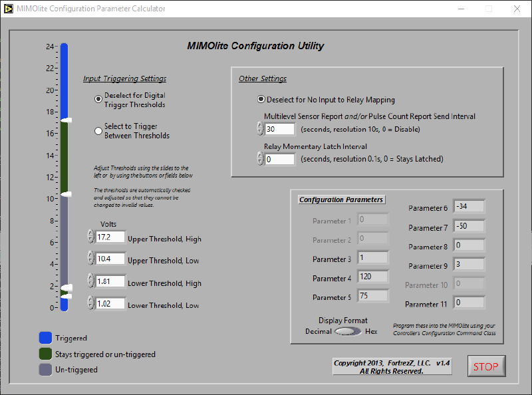532x395 pixels.
Task: Click the Relay Momentary Latch Interval stepper
Action: point(260,158)
